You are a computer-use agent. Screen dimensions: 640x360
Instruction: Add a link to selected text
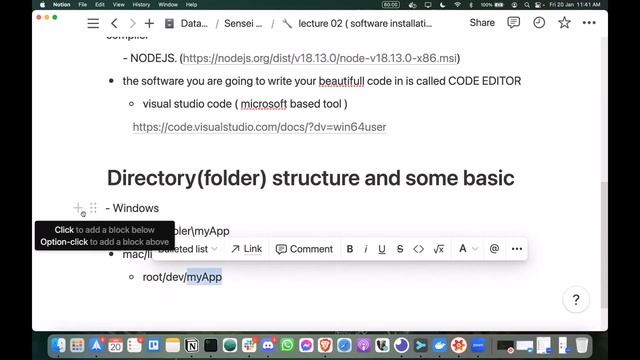[x=247, y=249]
